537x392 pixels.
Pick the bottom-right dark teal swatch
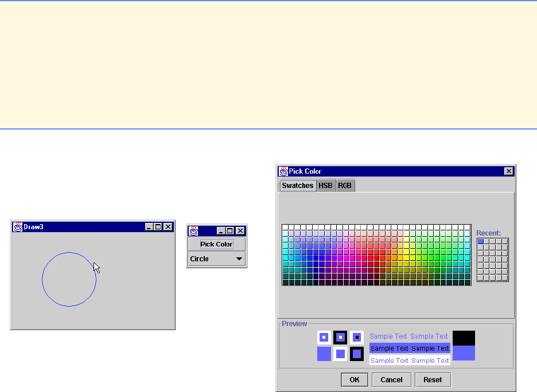tap(468, 283)
